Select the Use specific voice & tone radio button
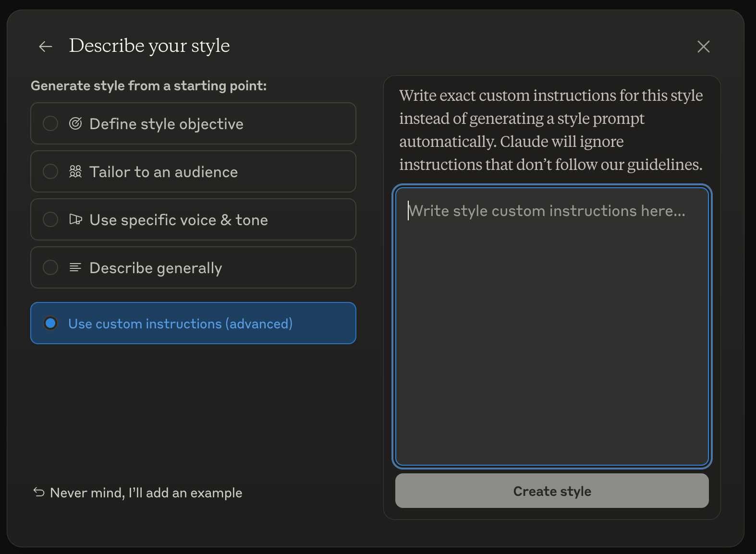This screenshot has height=554, width=756. 50,219
